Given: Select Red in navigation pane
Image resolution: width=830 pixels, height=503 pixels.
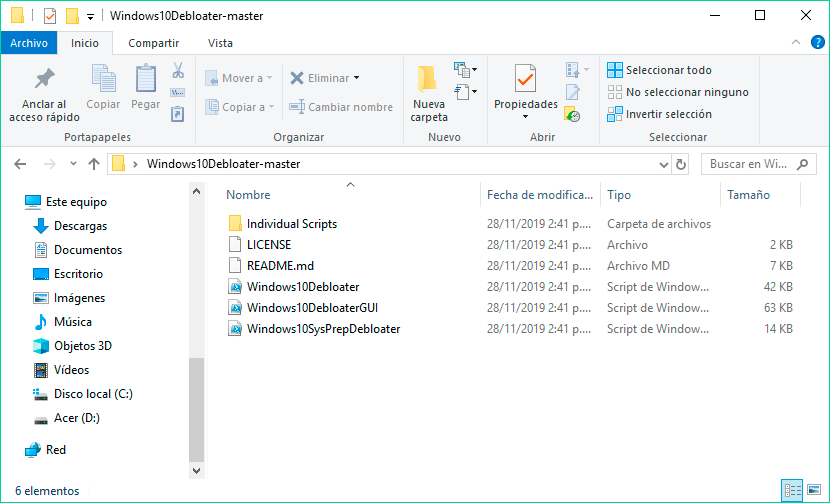Looking at the screenshot, I should point(45,450).
